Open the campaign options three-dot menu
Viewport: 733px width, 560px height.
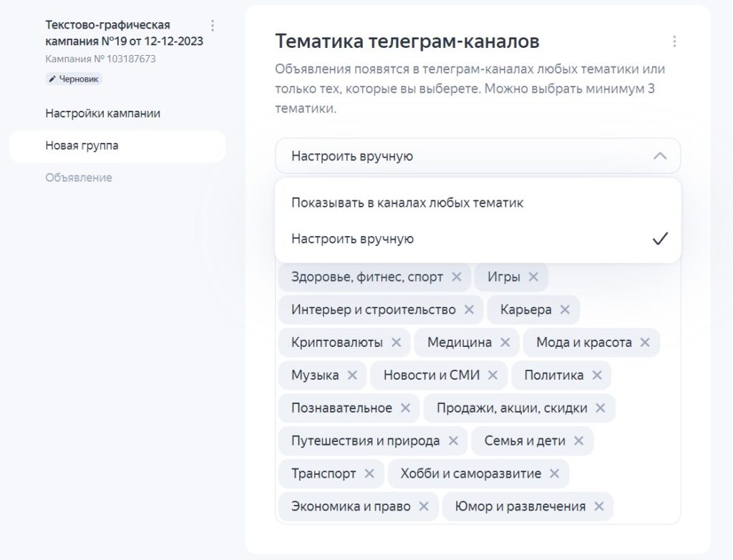(213, 26)
